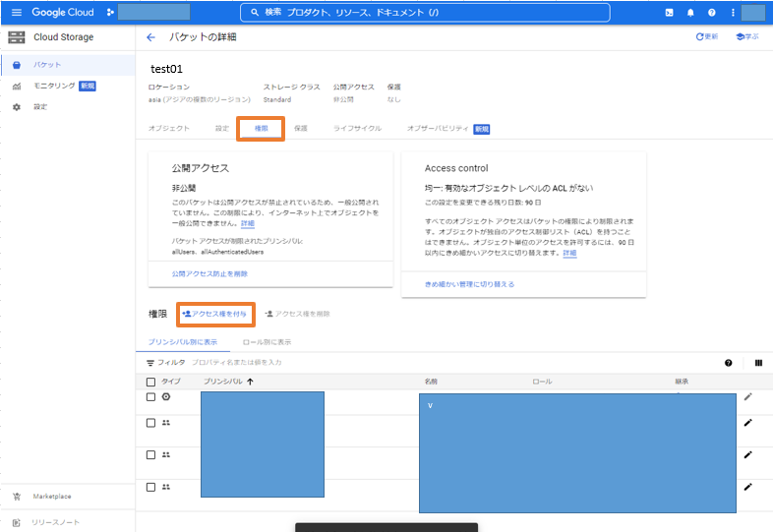Switch to the 権限 tab

tap(261, 128)
